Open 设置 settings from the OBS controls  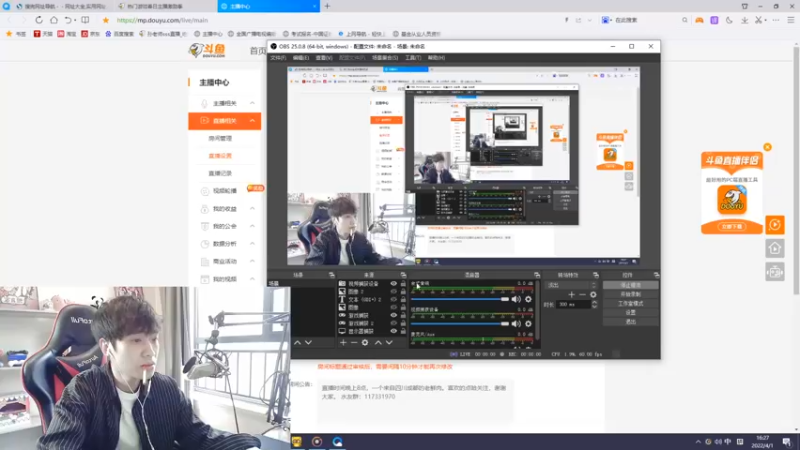point(631,312)
